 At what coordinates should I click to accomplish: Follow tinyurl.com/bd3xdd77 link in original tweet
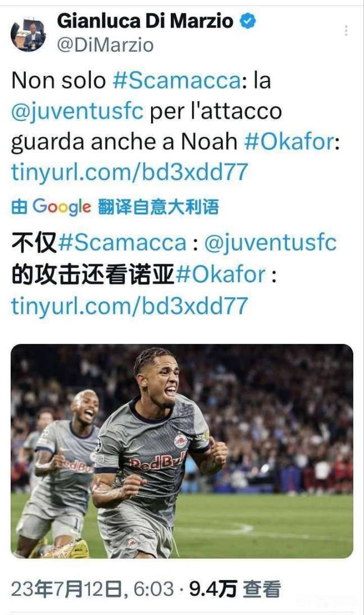pos(130,172)
